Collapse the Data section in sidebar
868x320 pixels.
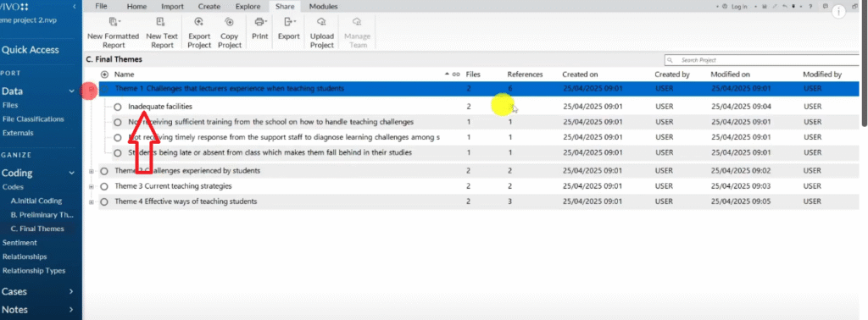pos(71,91)
